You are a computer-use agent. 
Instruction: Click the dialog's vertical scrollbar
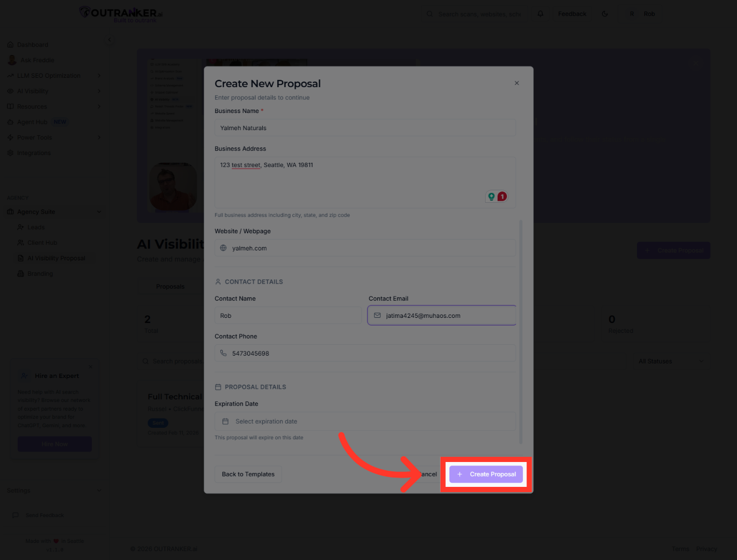pos(521,332)
